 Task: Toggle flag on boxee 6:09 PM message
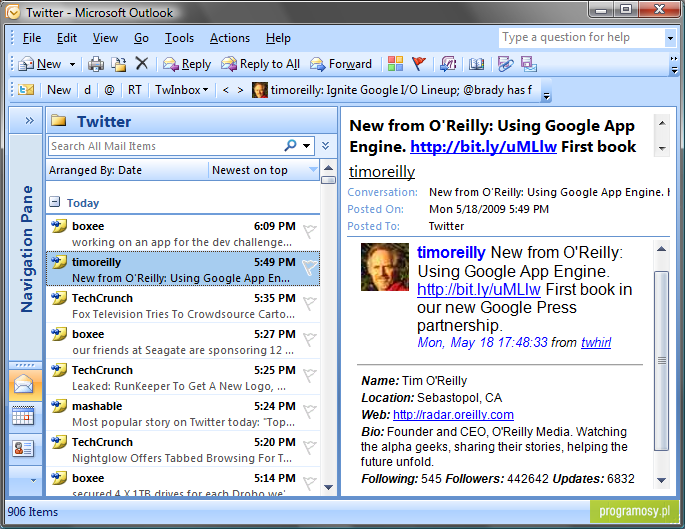[x=310, y=231]
